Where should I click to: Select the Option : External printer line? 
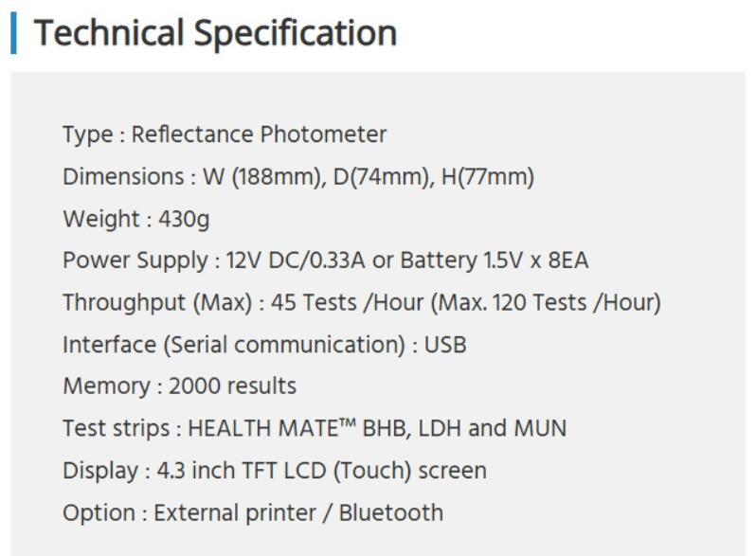tap(253, 512)
